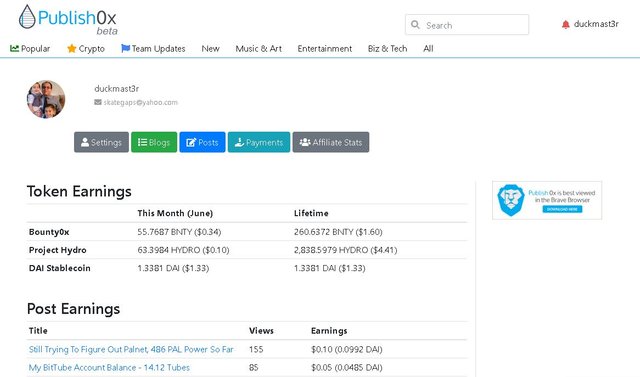
Task: Click the 85 views cell
Action: tap(253, 368)
